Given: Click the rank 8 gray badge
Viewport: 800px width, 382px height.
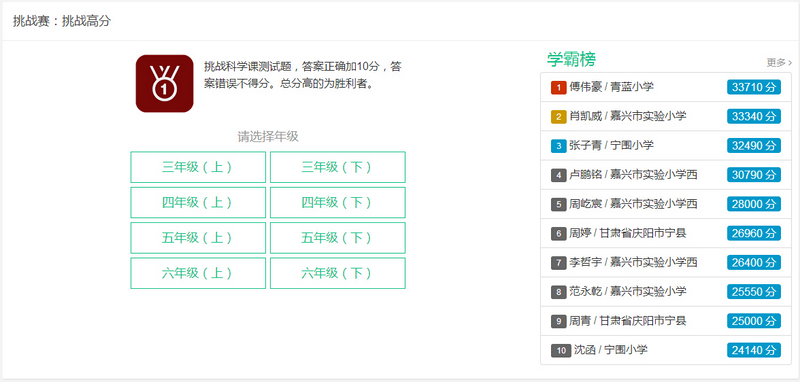Looking at the screenshot, I should (x=559, y=292).
